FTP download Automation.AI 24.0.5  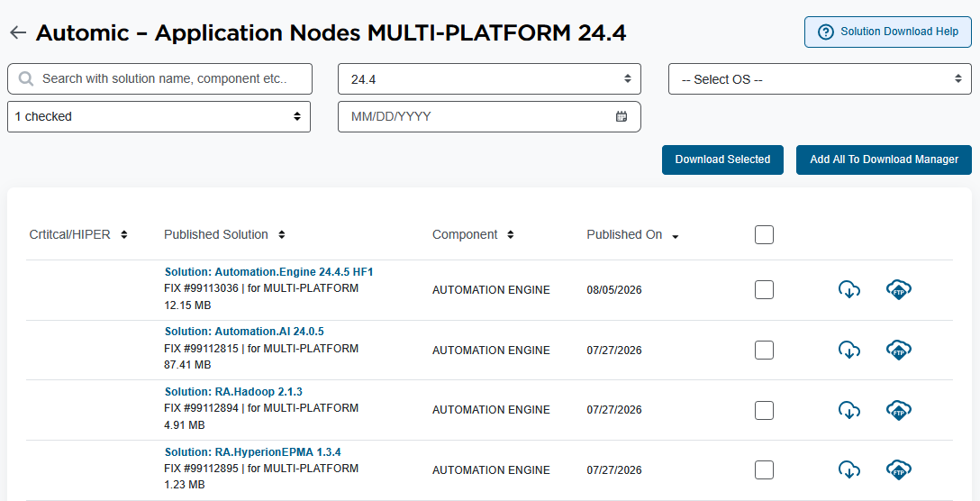(x=899, y=350)
